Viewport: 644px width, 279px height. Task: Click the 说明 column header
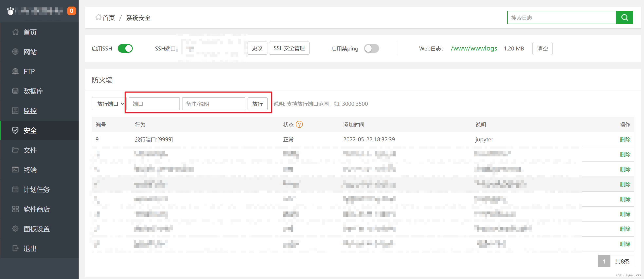[x=480, y=125]
